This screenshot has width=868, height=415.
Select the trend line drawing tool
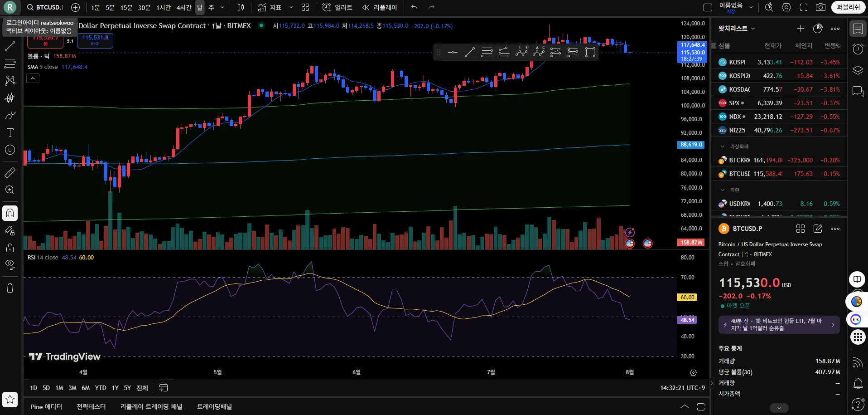pyautogui.click(x=10, y=46)
